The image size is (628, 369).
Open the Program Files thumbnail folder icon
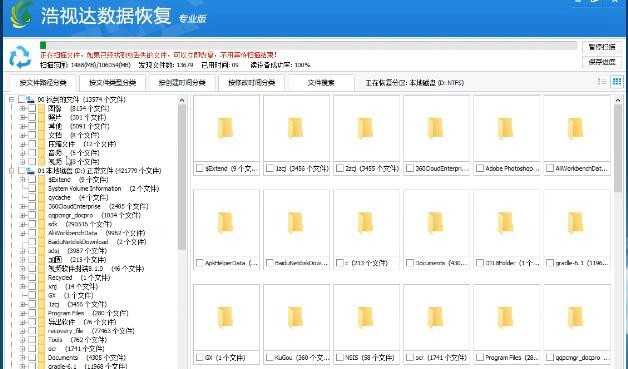[506, 317]
